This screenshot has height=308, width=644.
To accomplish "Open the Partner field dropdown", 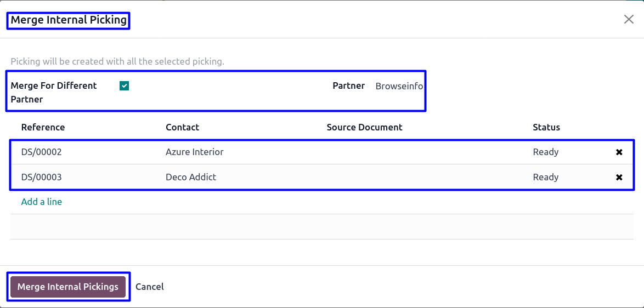I will tap(399, 86).
